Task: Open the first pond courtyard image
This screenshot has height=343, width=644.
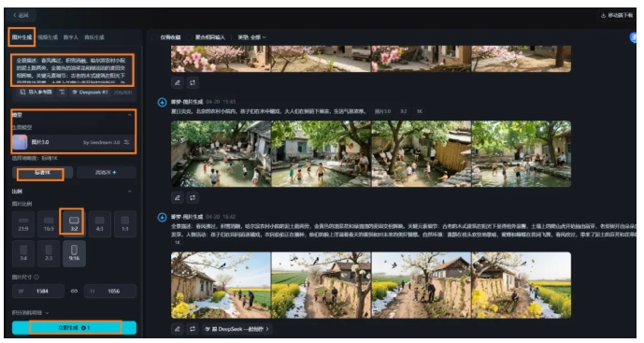Action: [221, 154]
